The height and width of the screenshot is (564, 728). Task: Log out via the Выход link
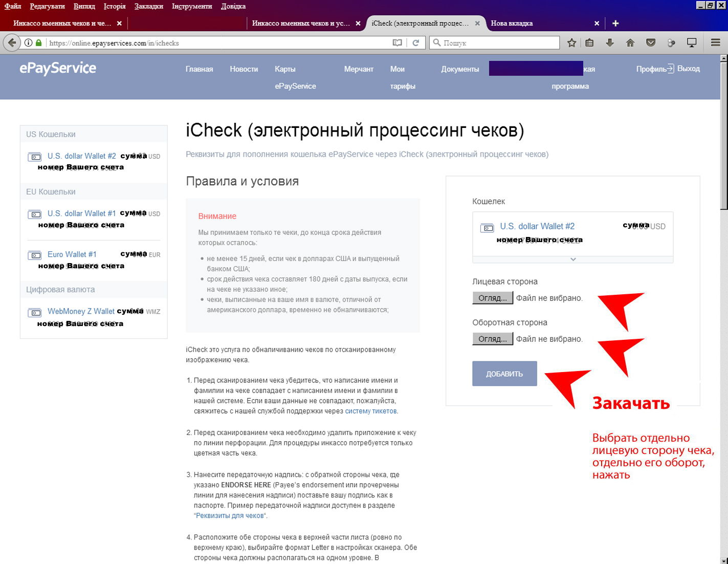pyautogui.click(x=688, y=69)
